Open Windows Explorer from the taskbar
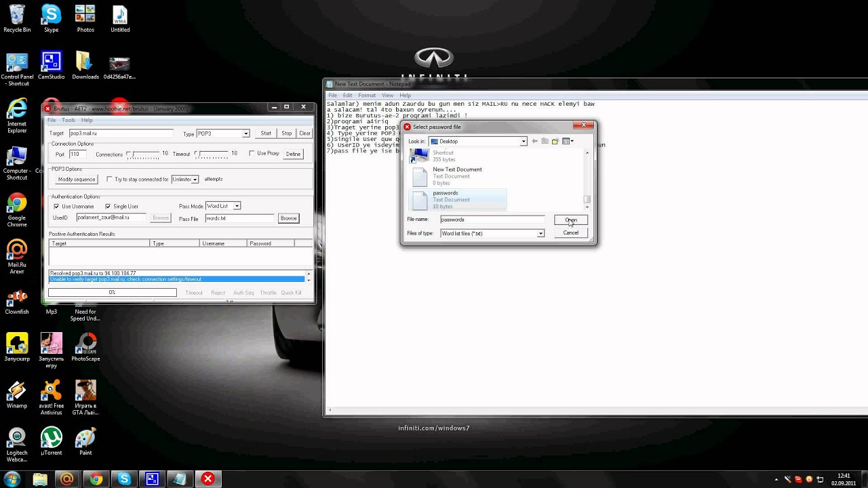The height and width of the screenshot is (488, 868). [40, 479]
